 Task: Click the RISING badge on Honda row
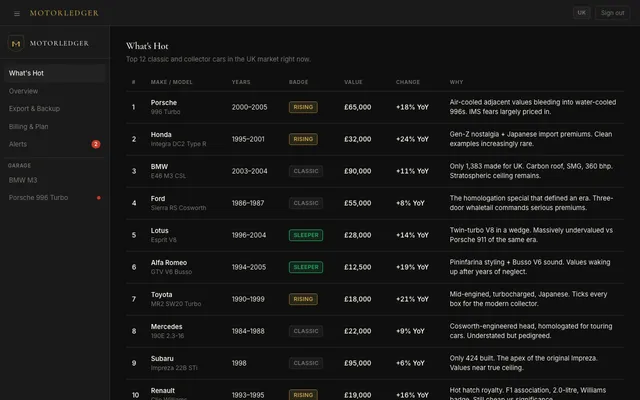(303, 139)
